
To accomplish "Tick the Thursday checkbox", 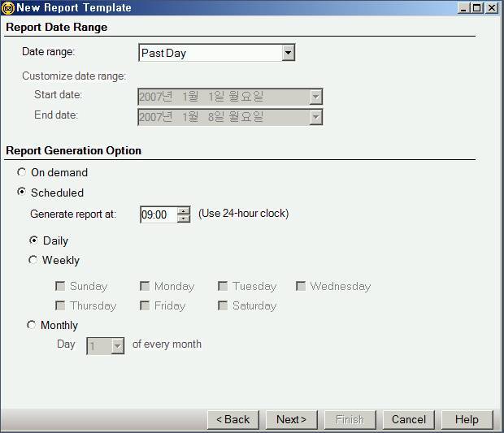I will [60, 305].
